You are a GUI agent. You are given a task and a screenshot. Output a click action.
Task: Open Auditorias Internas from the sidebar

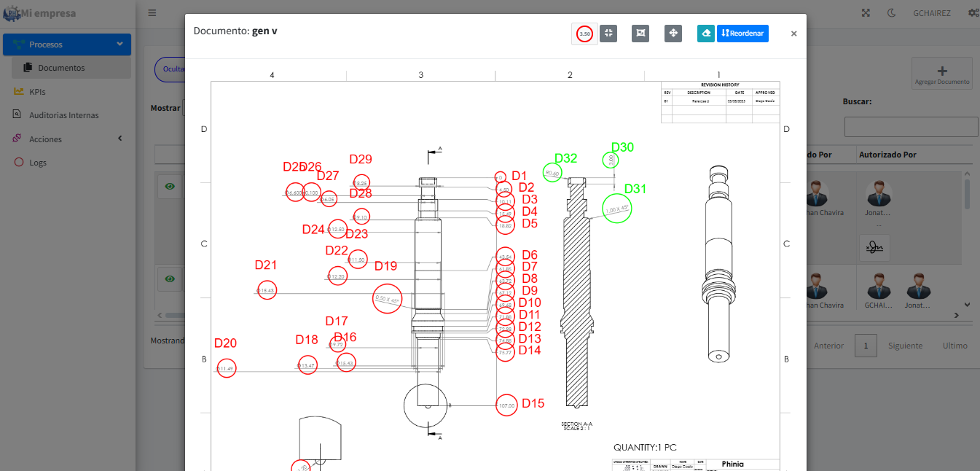coord(63,115)
